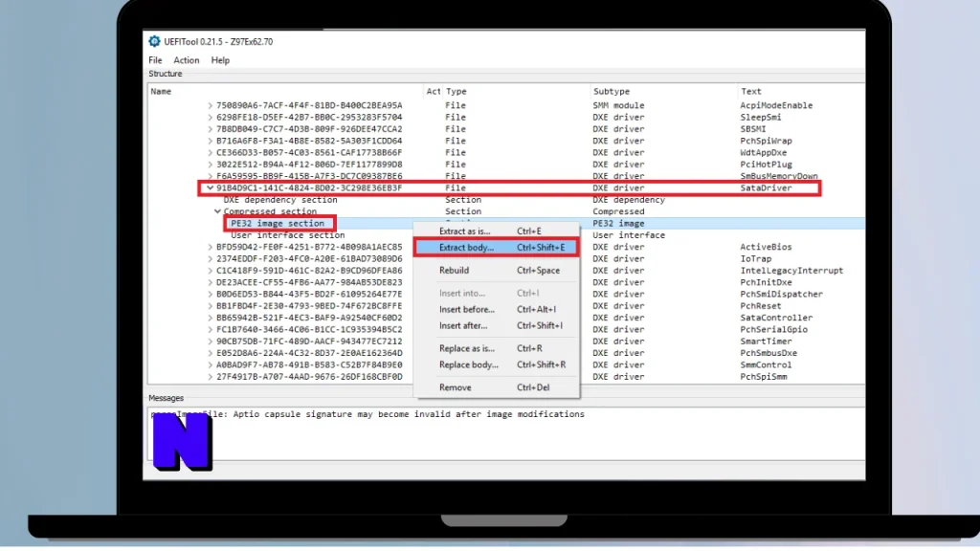The height and width of the screenshot is (551, 980).
Task: Click the PciHotPlug text cell
Action: (766, 165)
